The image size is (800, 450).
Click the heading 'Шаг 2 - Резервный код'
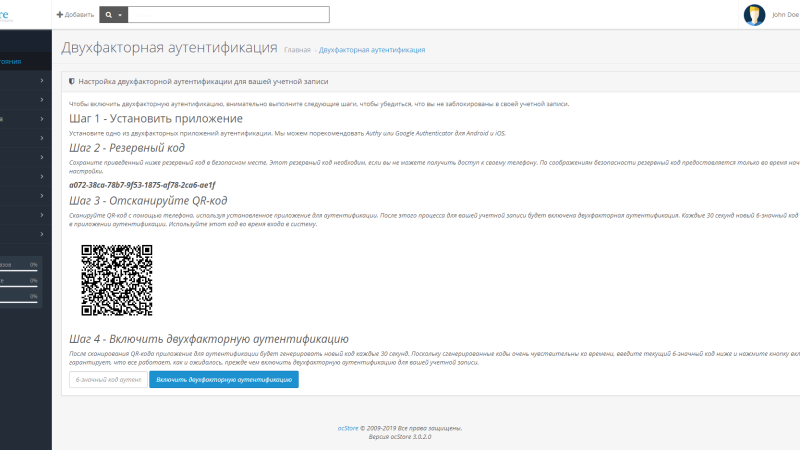point(127,148)
